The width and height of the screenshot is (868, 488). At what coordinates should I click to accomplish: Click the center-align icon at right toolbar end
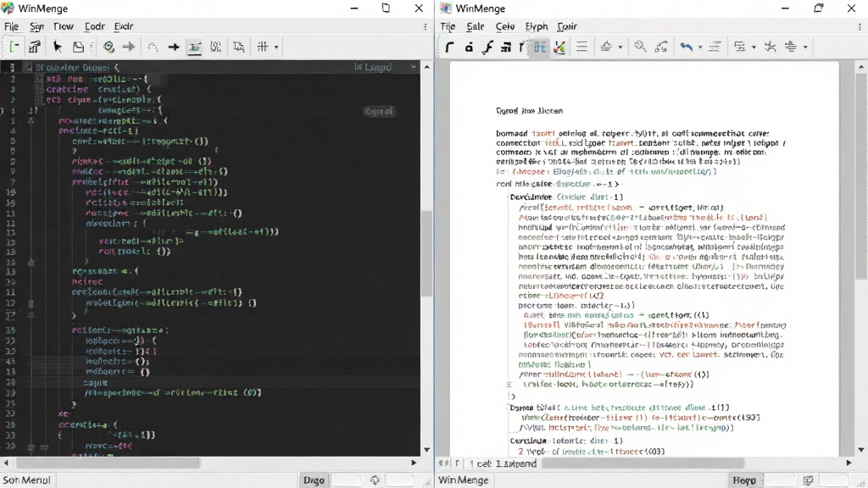tap(791, 47)
